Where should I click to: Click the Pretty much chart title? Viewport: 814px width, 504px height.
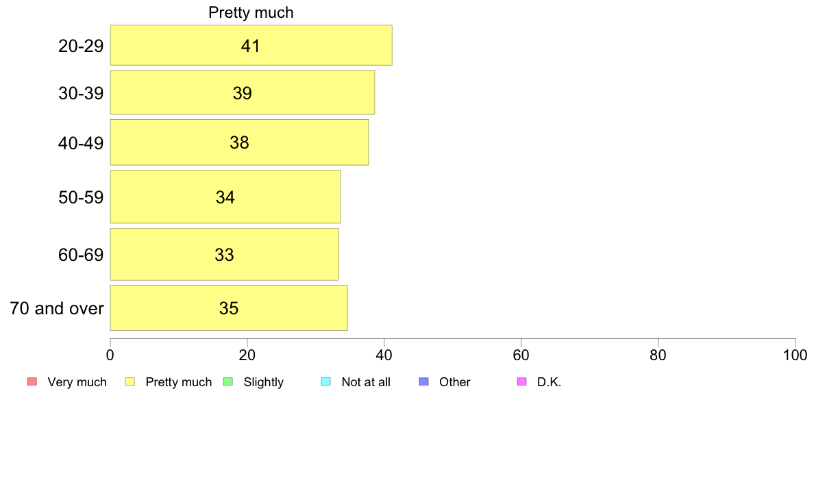click(251, 12)
